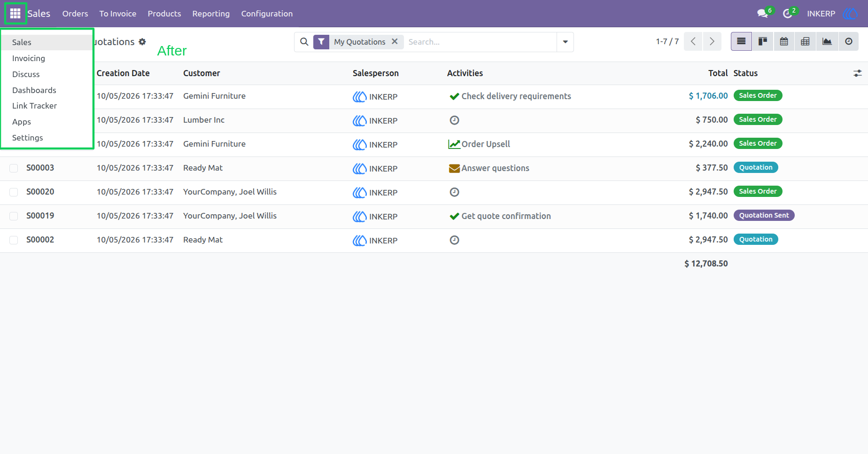Click the 1-7 / 7 pager counter
The width and height of the screenshot is (868, 454).
point(667,41)
